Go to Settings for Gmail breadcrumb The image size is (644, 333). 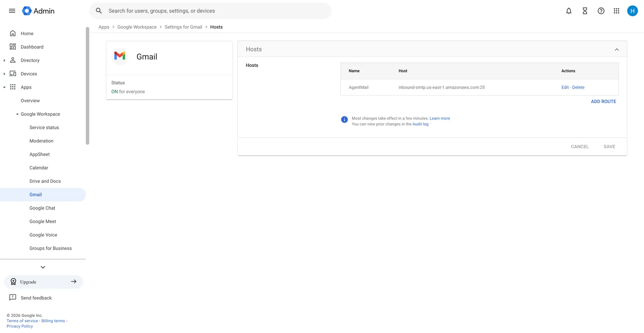[x=184, y=27]
